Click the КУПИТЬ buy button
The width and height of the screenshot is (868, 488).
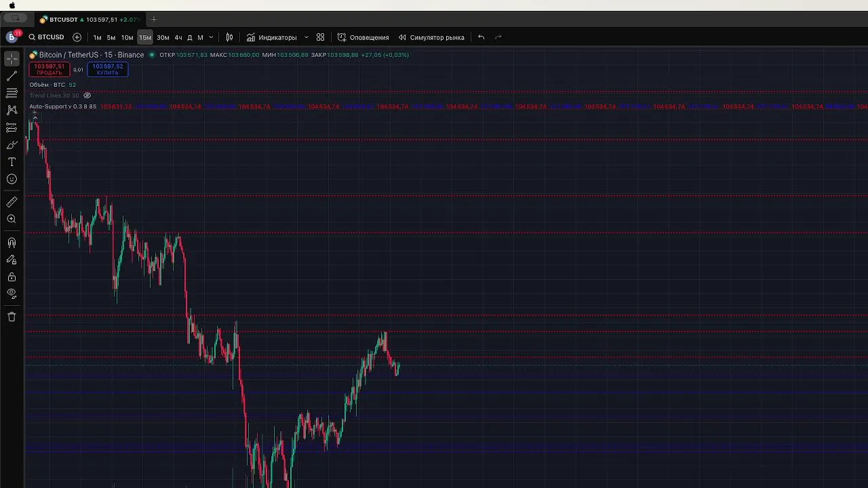tap(108, 69)
